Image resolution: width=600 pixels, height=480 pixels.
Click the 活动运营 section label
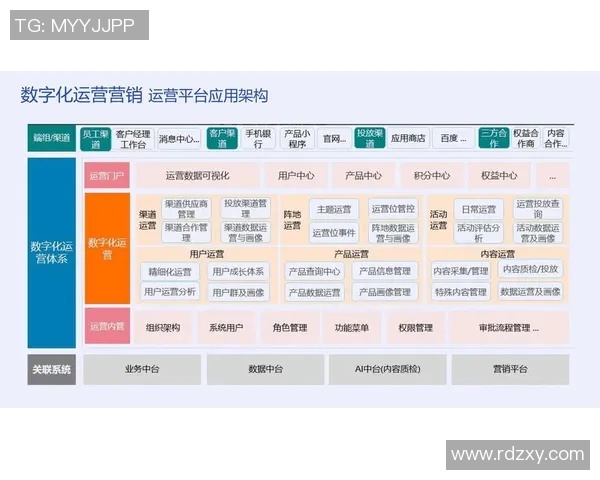[x=438, y=220]
